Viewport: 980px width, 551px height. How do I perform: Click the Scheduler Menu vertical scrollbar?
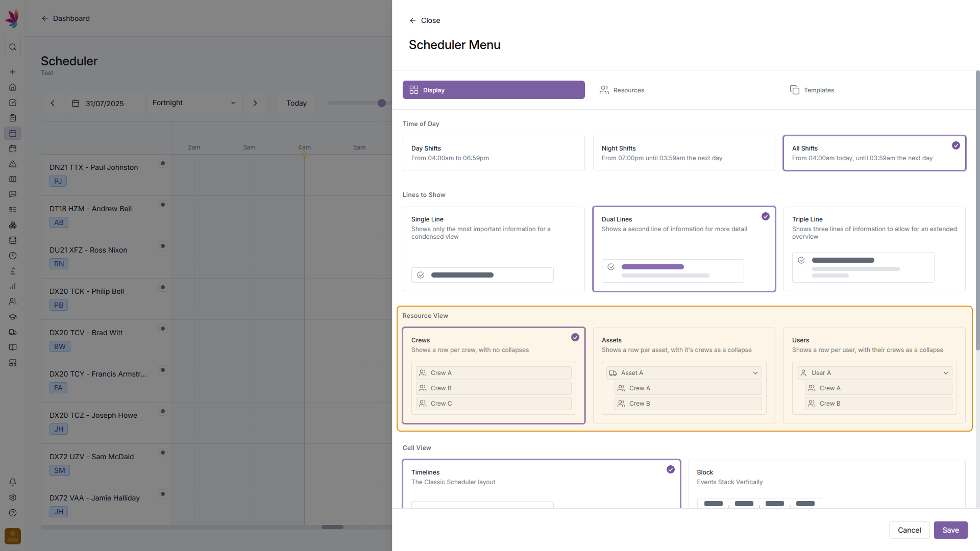coord(977,210)
